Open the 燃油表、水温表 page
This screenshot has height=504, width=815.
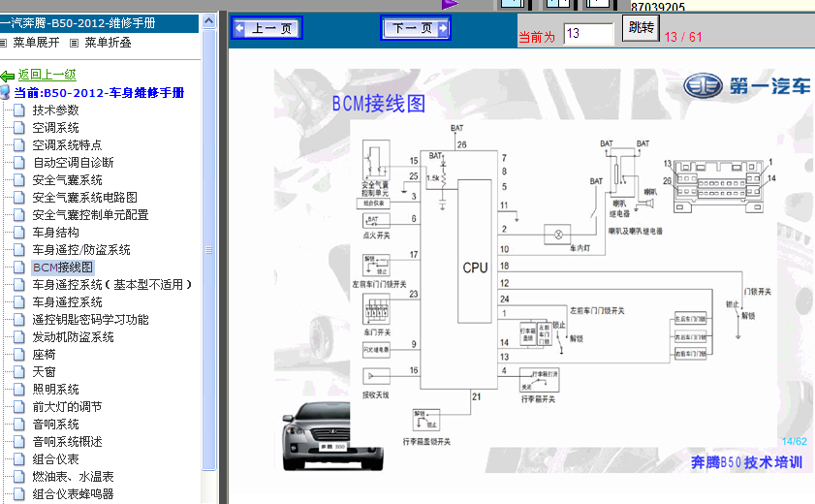click(73, 477)
